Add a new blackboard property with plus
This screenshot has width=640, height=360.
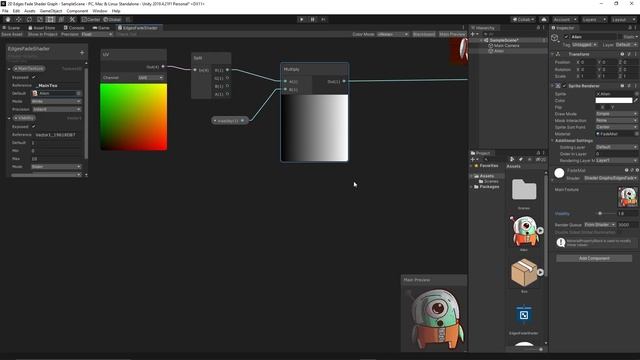click(x=82, y=52)
